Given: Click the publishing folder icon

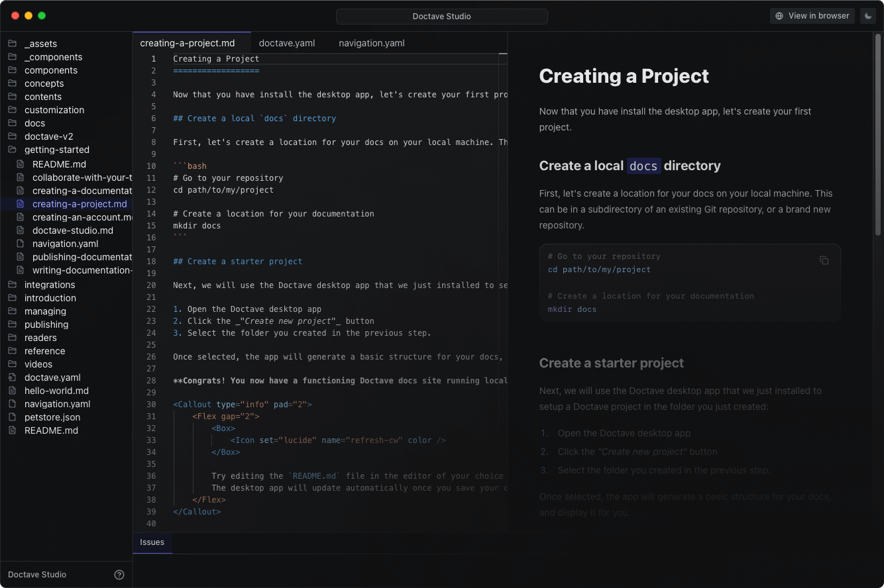Looking at the screenshot, I should [x=12, y=324].
